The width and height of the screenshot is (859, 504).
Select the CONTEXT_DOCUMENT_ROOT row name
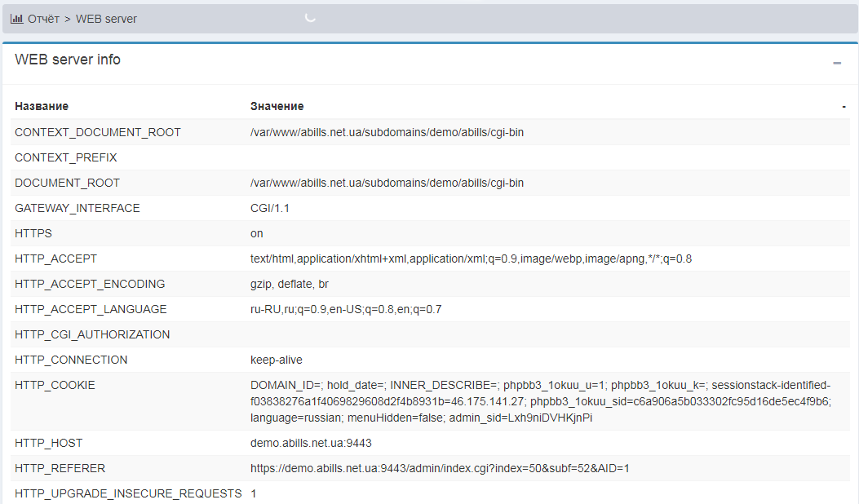pyautogui.click(x=98, y=132)
